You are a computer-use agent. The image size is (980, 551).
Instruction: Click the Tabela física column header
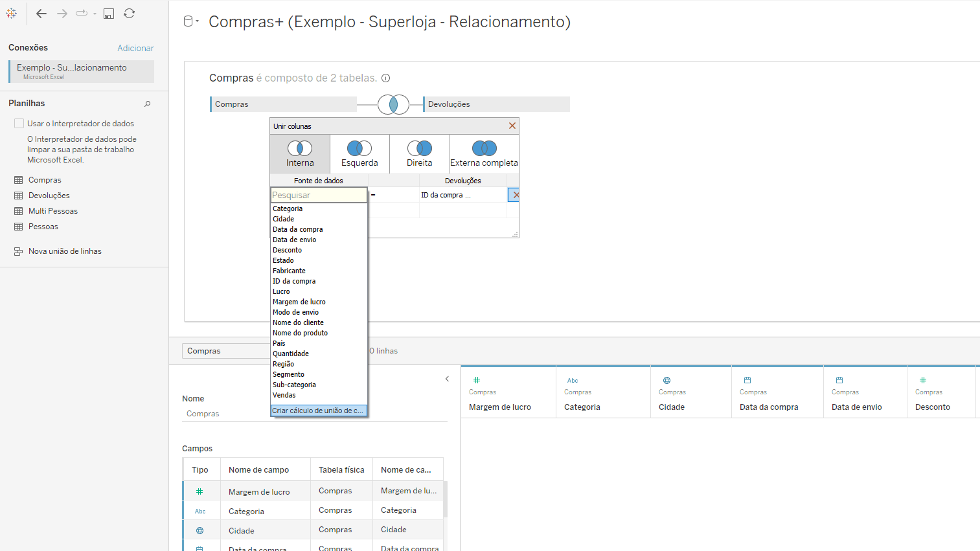point(341,470)
